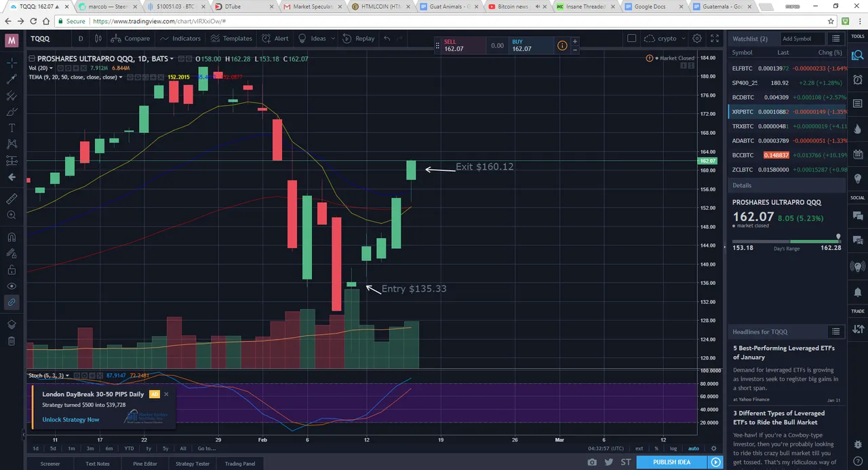Viewport: 868px width, 470px height.
Task: Open the D interval selector
Action: 81,39
